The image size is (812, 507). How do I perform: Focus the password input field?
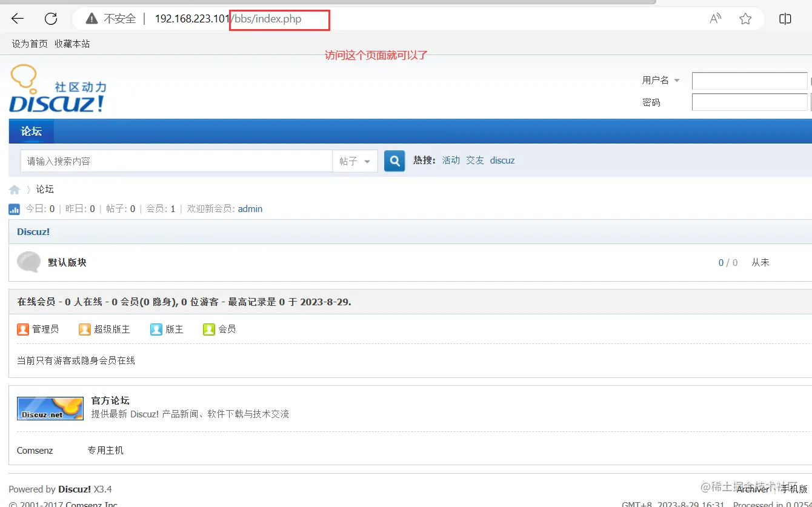coord(750,102)
